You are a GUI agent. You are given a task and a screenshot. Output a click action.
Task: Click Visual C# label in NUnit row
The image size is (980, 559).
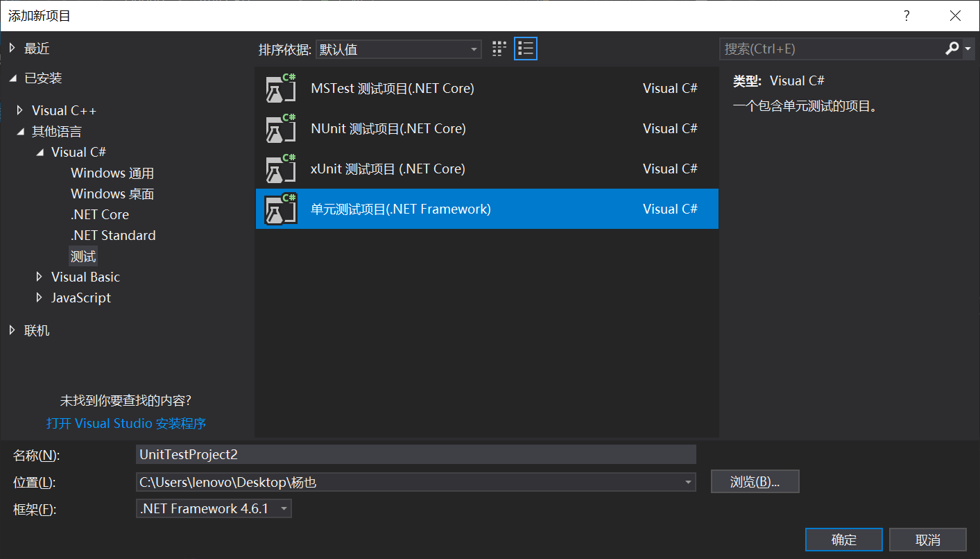[x=670, y=129]
